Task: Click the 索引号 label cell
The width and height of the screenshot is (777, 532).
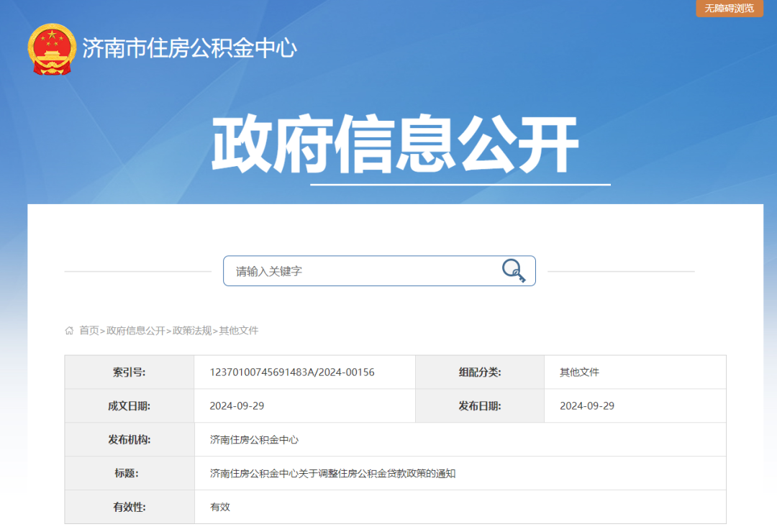Action: pos(129,372)
